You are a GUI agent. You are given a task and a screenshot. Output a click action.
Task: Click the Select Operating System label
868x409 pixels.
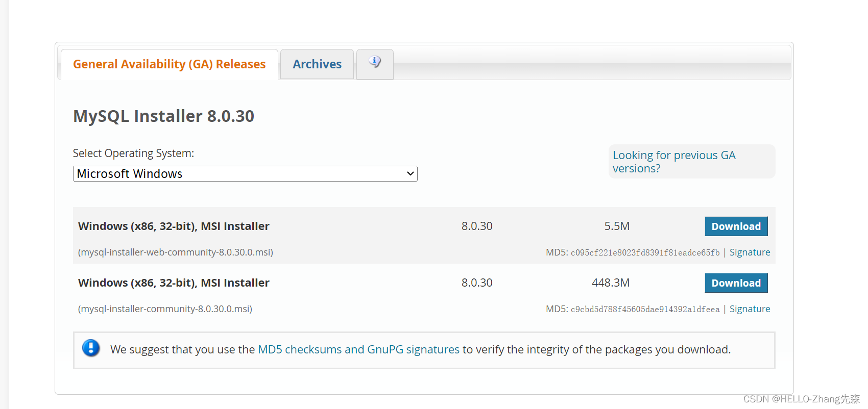click(133, 154)
